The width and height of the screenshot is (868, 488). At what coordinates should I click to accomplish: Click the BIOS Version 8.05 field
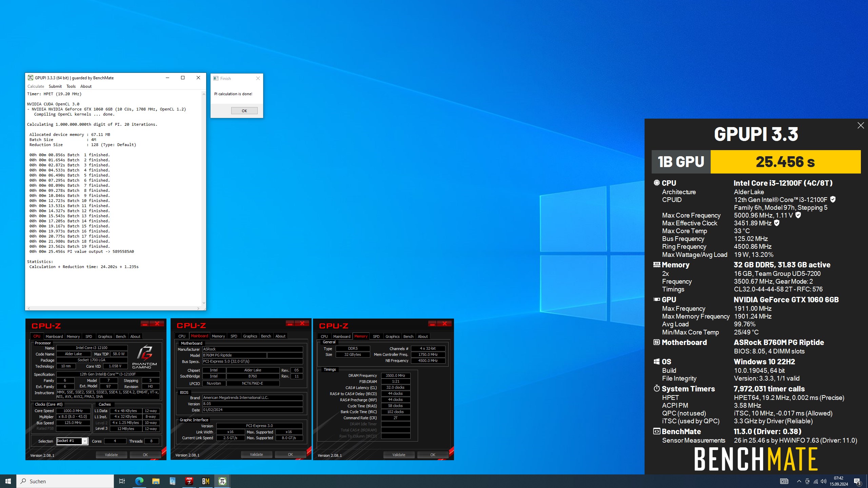pos(253,404)
